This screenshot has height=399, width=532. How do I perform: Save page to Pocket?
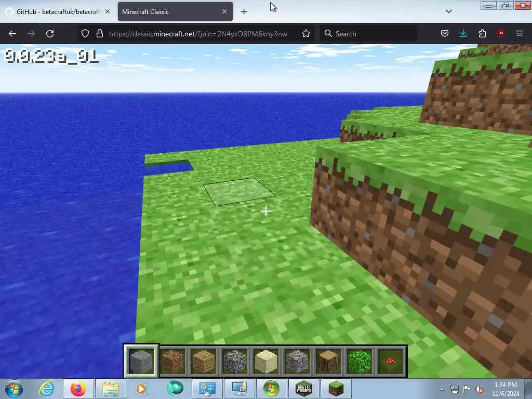tap(445, 33)
